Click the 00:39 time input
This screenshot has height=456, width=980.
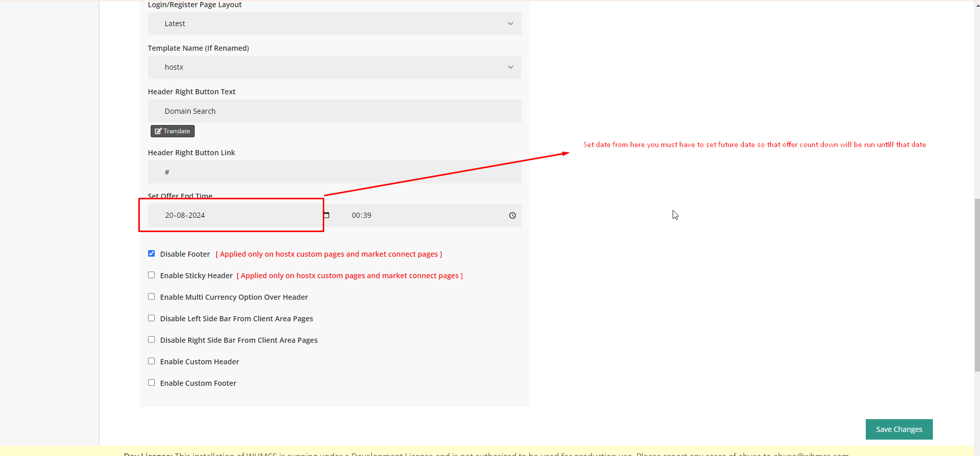pyautogui.click(x=420, y=215)
